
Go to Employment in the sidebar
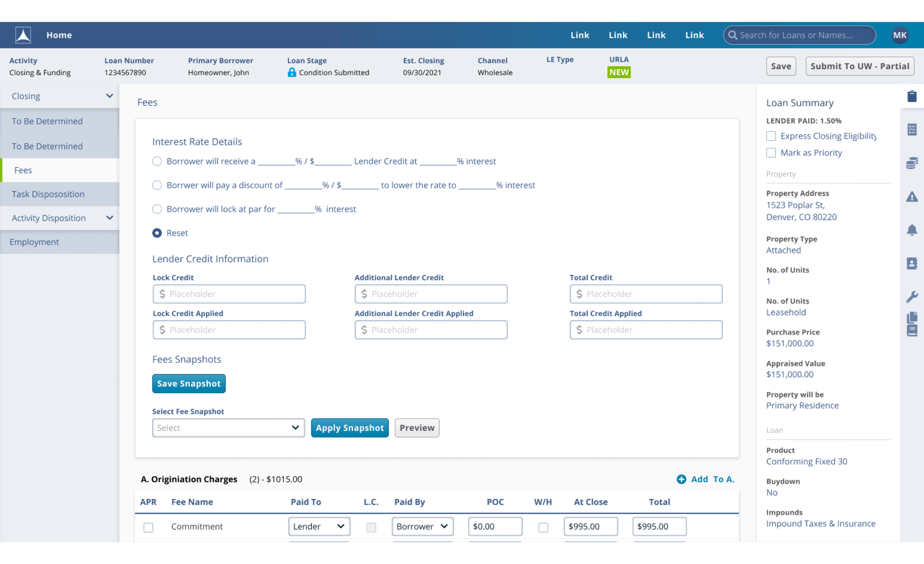[x=34, y=242]
